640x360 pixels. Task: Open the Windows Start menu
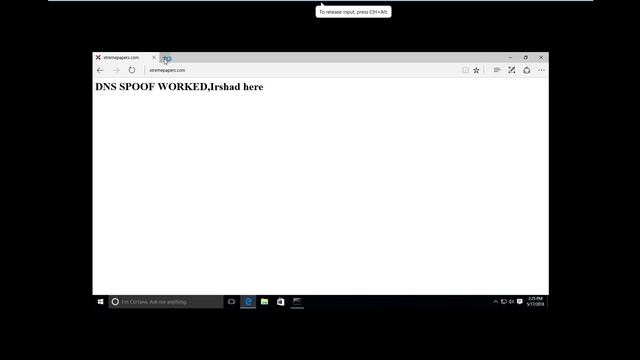(x=100, y=302)
